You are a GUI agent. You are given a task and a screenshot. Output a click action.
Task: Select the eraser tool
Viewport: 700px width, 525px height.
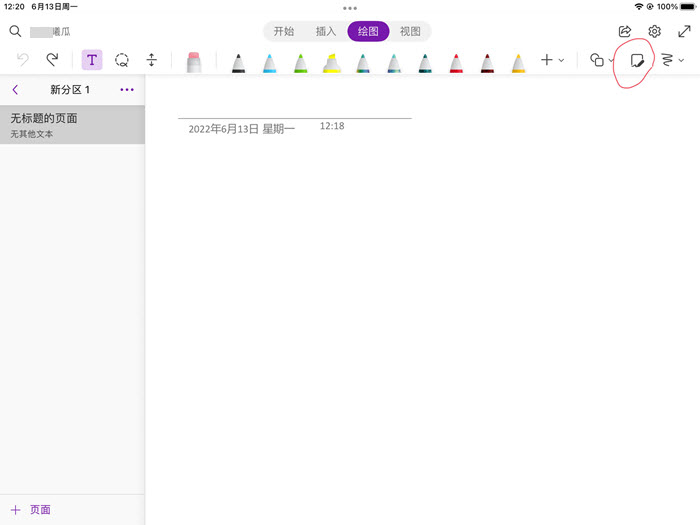(194, 62)
